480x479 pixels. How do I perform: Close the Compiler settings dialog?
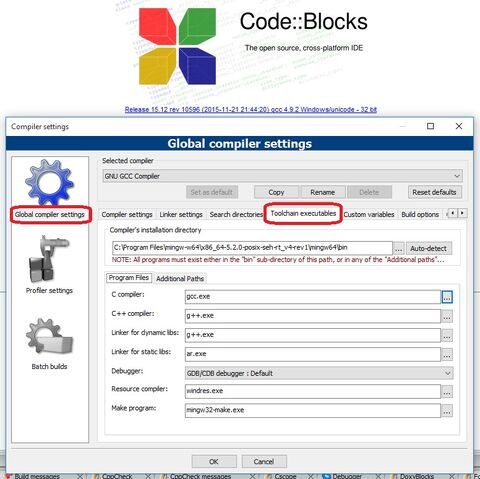(459, 126)
